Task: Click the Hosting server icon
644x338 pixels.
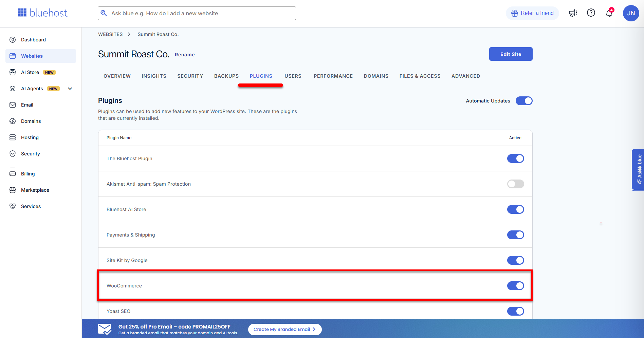Action: tap(13, 137)
